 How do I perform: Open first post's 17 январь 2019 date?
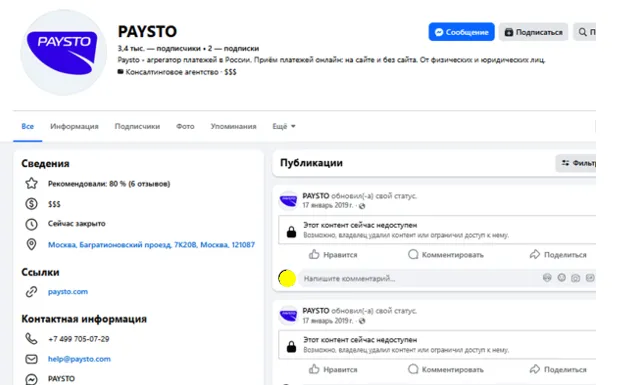pos(328,205)
